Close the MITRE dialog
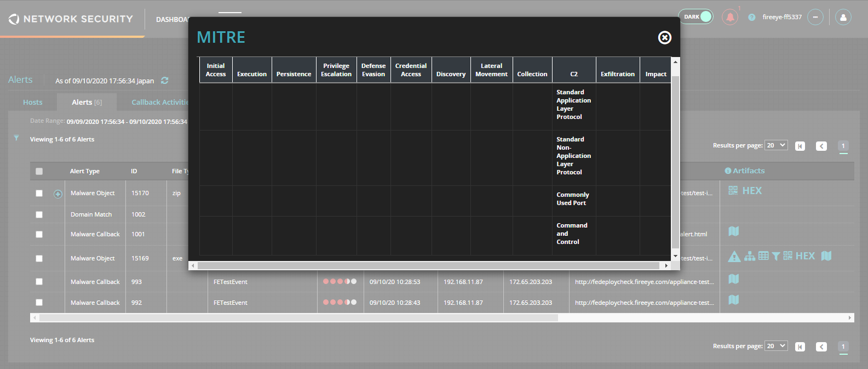Image resolution: width=868 pixels, height=369 pixels. click(x=664, y=37)
